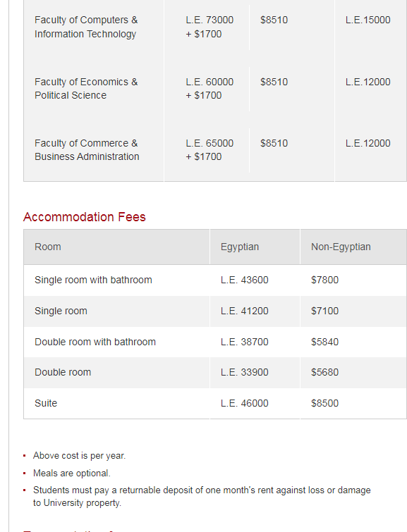Click the Suite row label
The height and width of the screenshot is (532, 407).
(46, 403)
